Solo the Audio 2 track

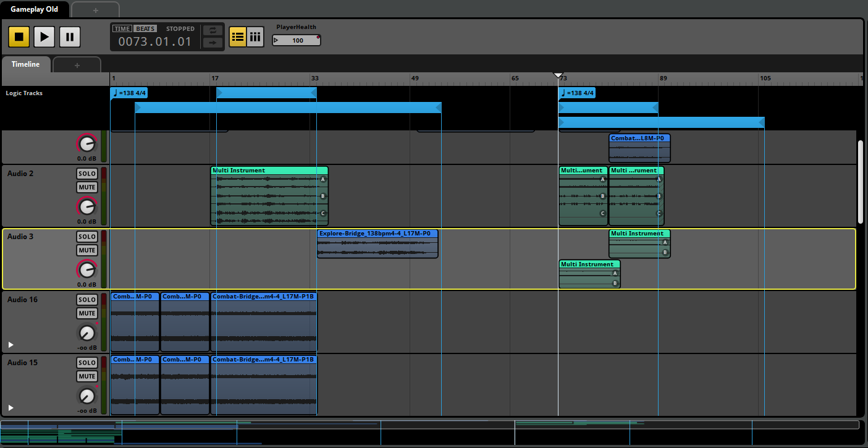[x=87, y=174]
